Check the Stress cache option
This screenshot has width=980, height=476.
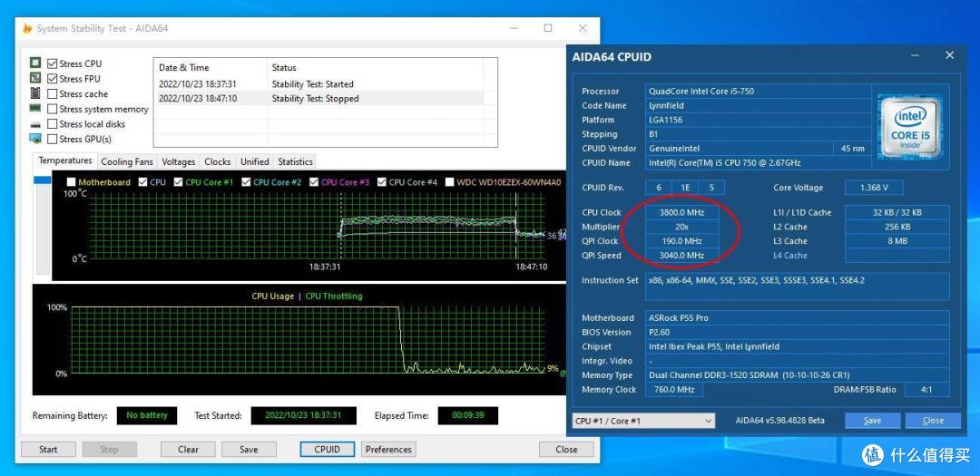tap(53, 93)
